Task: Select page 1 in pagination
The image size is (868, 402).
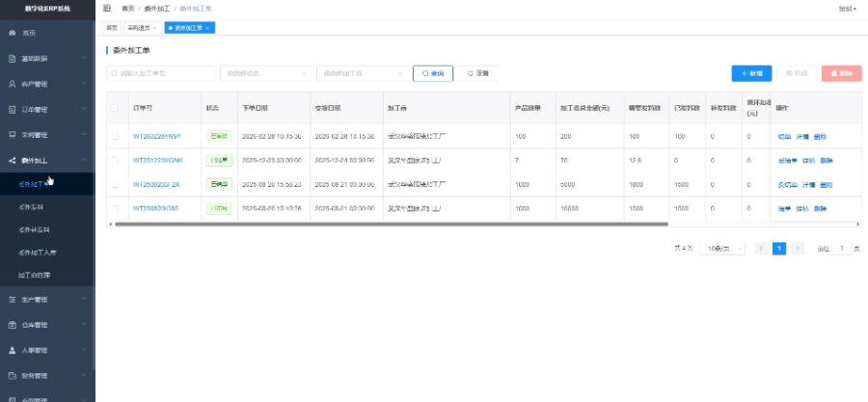Action: [779, 249]
